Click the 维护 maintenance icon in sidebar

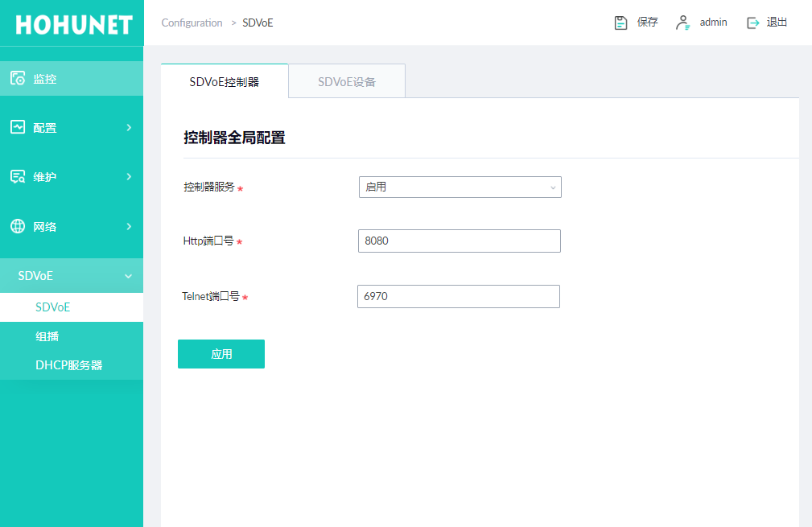(18, 177)
